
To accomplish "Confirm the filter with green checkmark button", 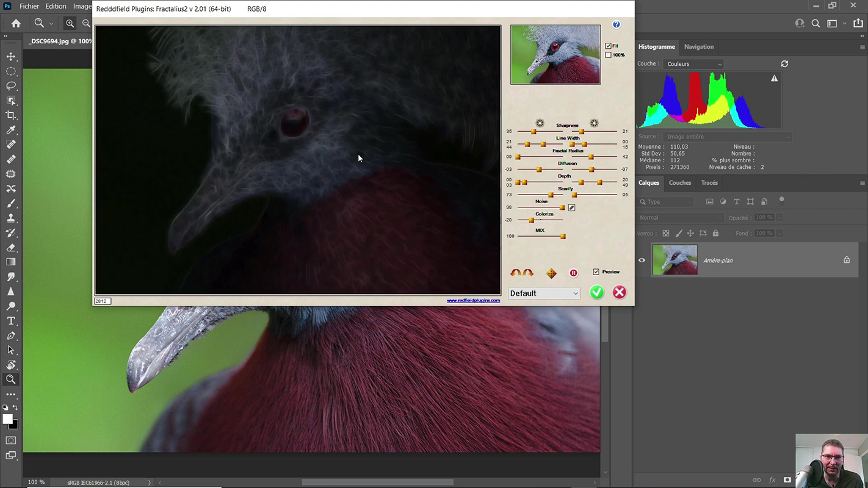I will coord(596,293).
